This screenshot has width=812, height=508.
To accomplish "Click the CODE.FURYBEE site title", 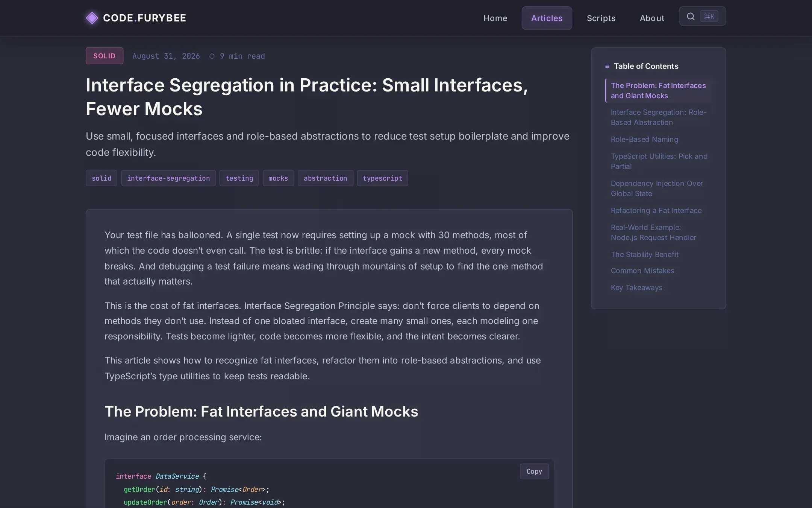I will 145,18.
